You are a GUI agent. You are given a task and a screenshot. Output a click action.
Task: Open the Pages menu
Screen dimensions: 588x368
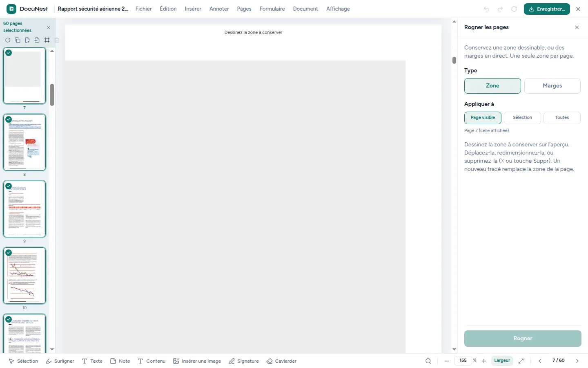point(244,9)
